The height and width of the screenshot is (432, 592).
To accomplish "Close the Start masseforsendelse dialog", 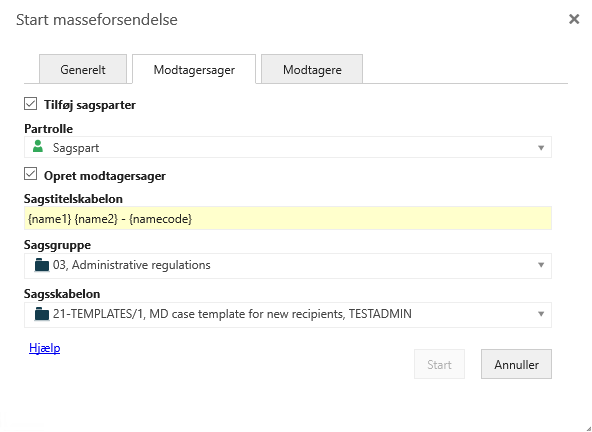I will tap(574, 19).
